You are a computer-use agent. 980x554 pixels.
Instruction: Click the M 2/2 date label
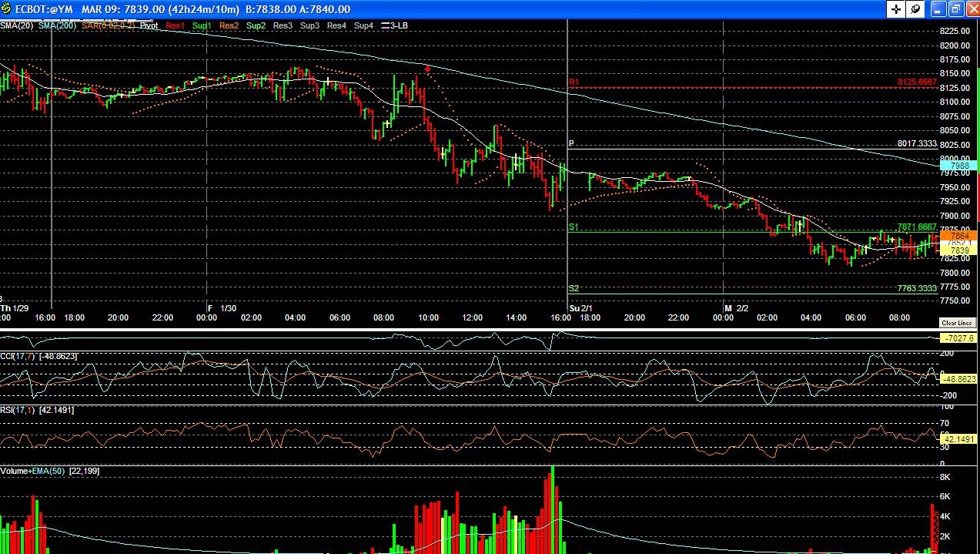click(736, 308)
